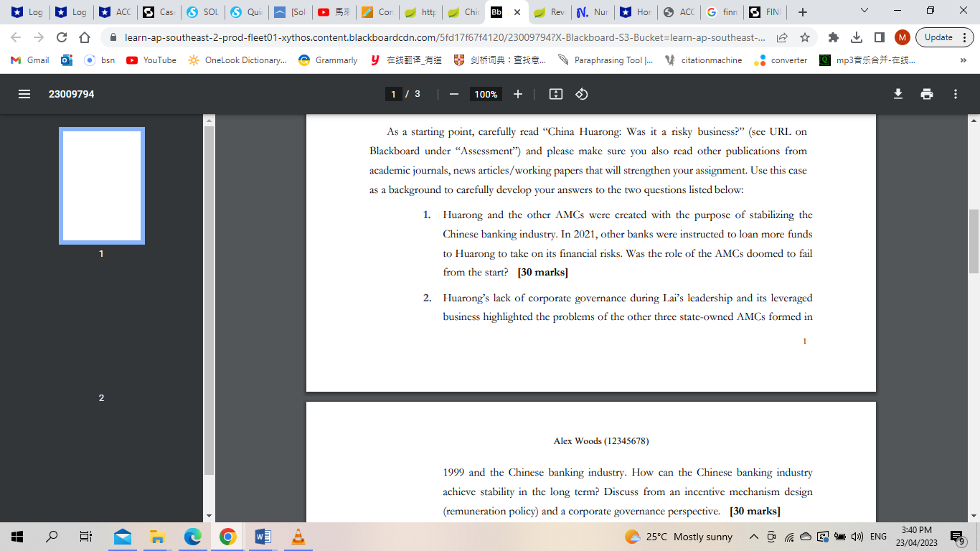Image resolution: width=980 pixels, height=551 pixels.
Task: Open the converter bookmark
Action: [x=781, y=60]
